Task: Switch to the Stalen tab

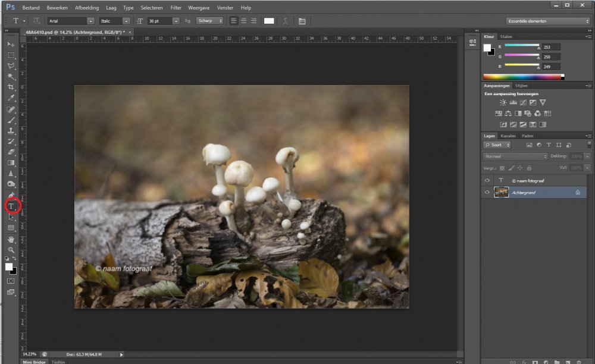Action: pyautogui.click(x=506, y=36)
